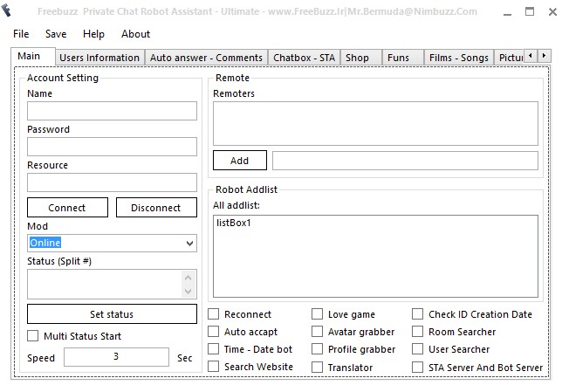Toggle the Profile grabber checkbox

click(317, 349)
